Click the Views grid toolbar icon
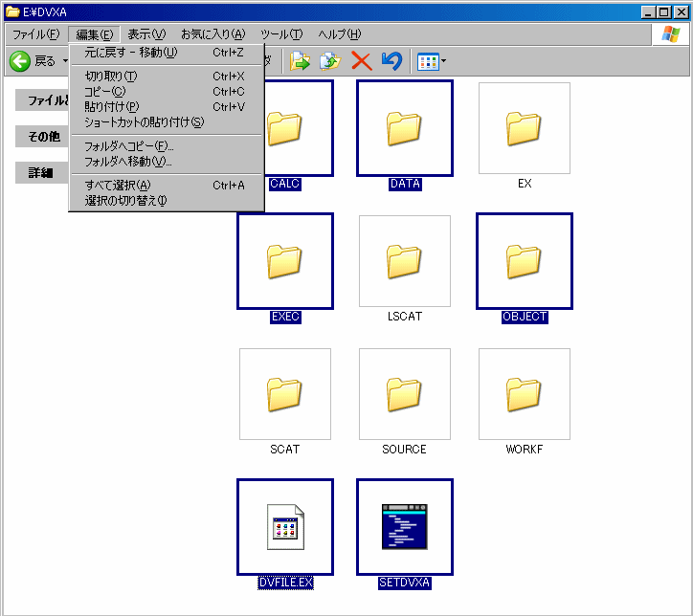Viewport: 693px width, 616px height. click(x=427, y=61)
